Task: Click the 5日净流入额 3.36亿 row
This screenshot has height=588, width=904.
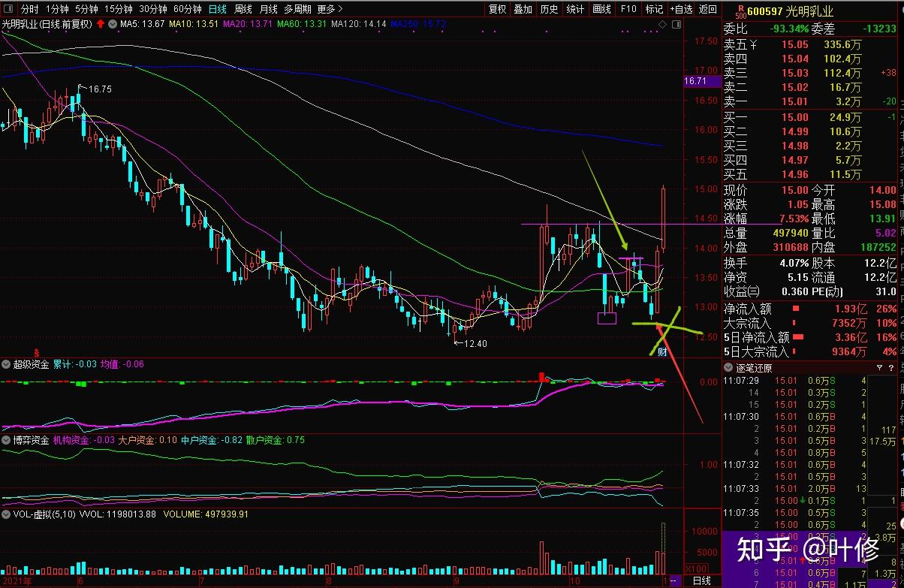Action: tap(811, 337)
